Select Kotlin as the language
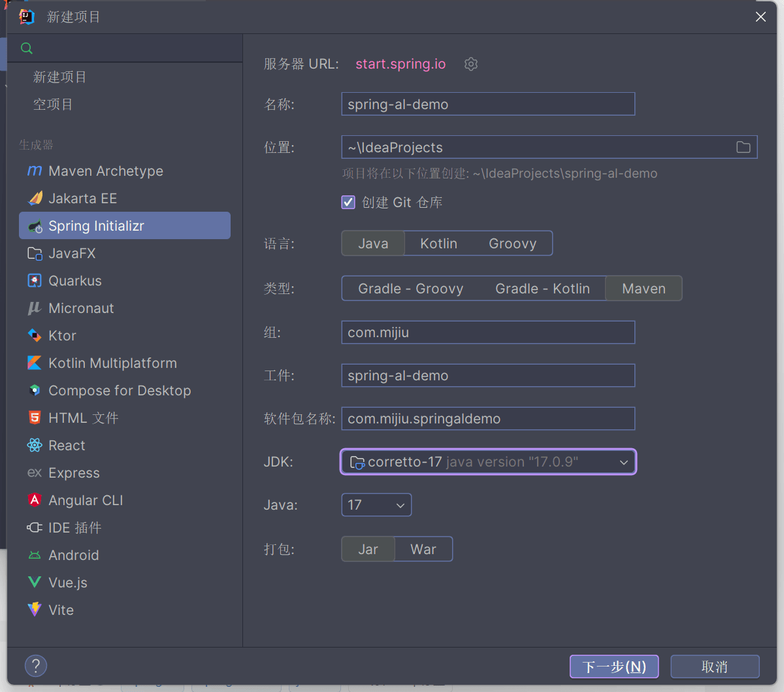784x692 pixels. (438, 244)
